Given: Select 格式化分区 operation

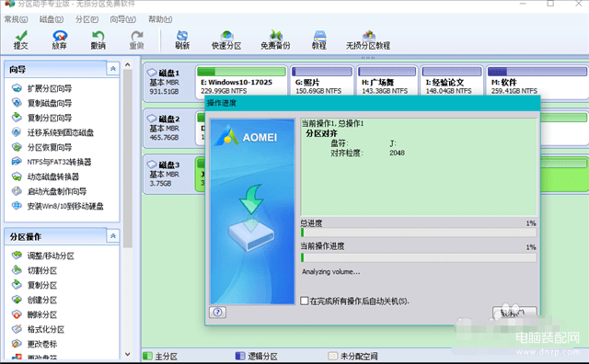Looking at the screenshot, I should click(38, 329).
